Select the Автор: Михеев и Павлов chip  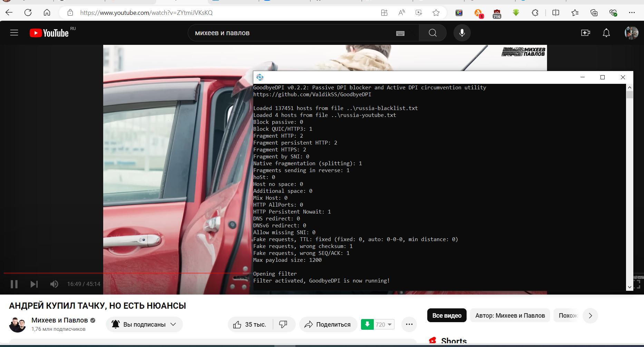(x=510, y=316)
